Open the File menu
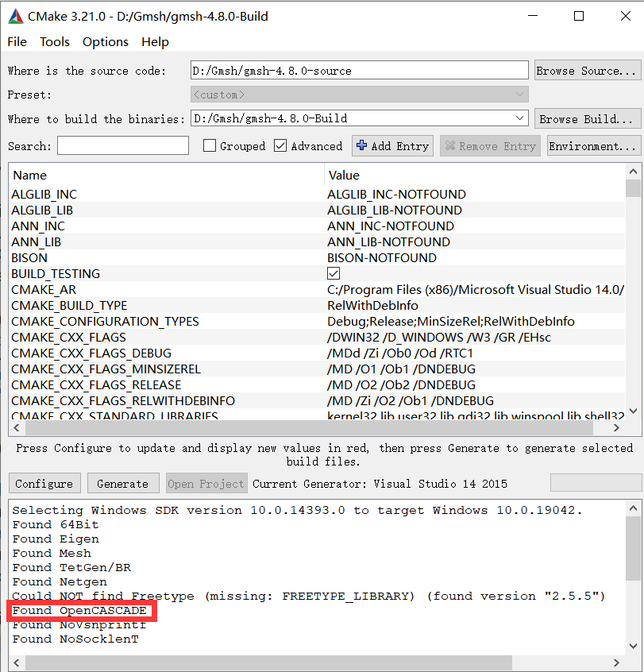 coord(16,41)
